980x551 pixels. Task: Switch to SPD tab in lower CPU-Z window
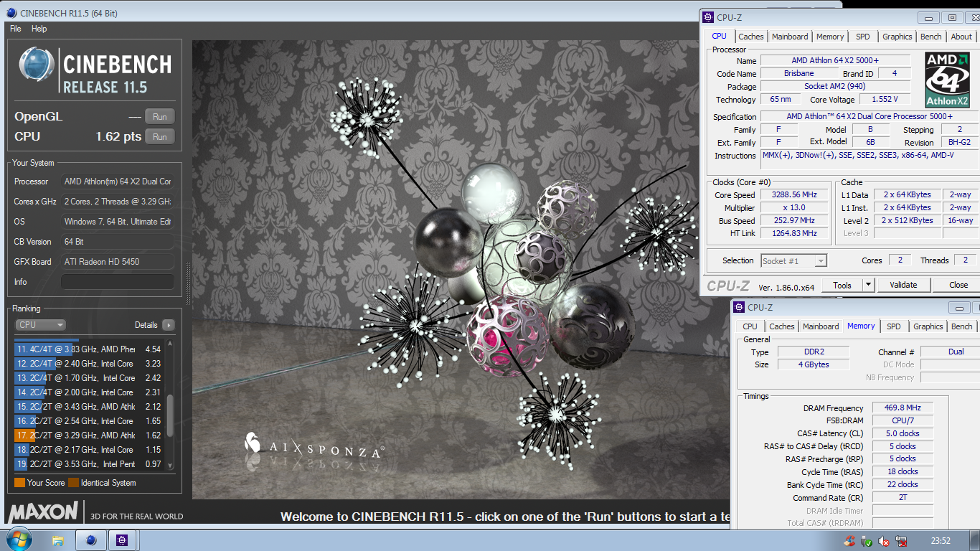click(x=894, y=326)
